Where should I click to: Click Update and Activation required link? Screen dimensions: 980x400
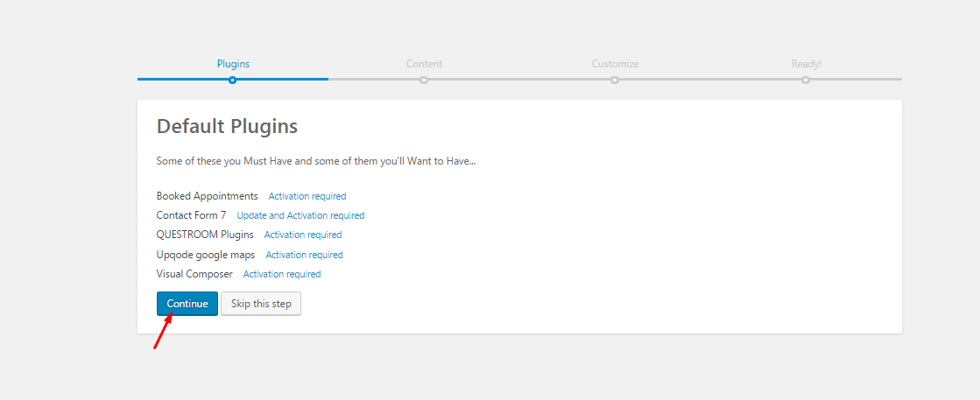coord(300,215)
